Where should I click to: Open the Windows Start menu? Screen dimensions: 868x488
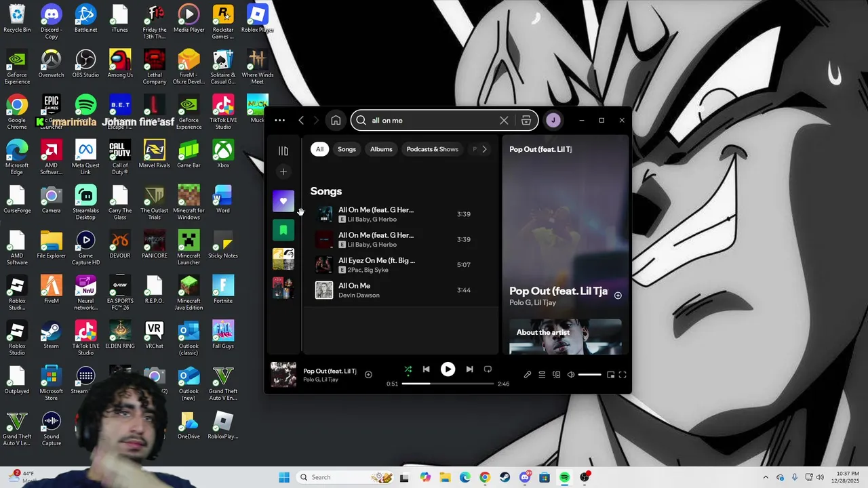coord(284,477)
